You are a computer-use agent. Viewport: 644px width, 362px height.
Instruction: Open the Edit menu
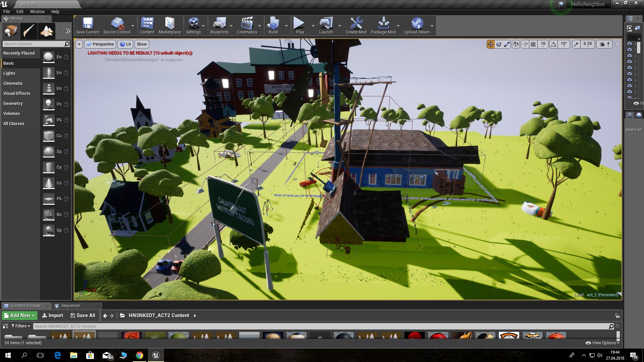click(20, 11)
